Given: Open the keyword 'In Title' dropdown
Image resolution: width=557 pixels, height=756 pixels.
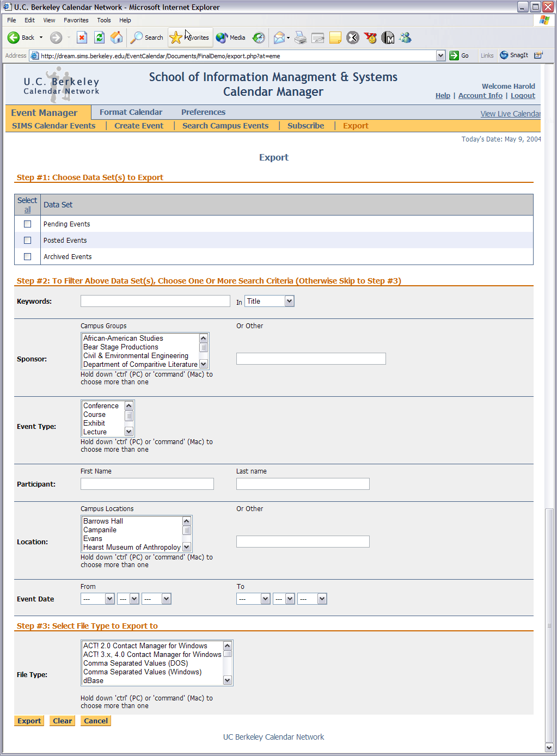Looking at the screenshot, I should tap(270, 301).
